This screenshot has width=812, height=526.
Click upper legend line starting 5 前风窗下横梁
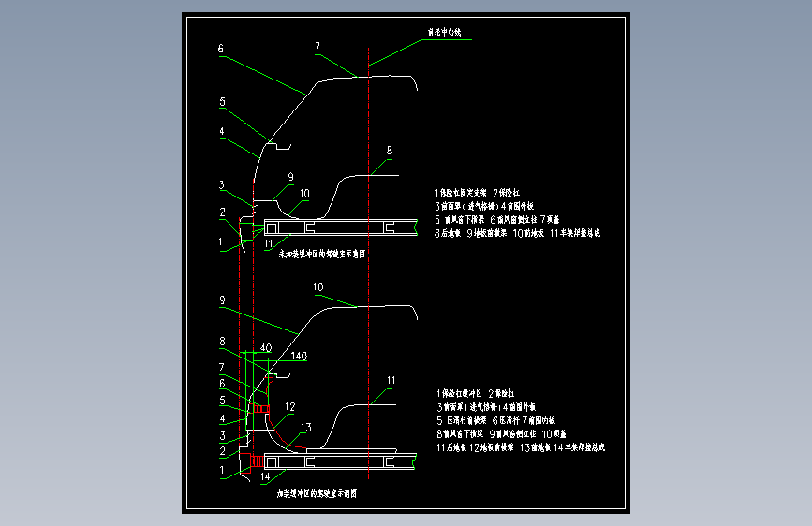(x=496, y=220)
